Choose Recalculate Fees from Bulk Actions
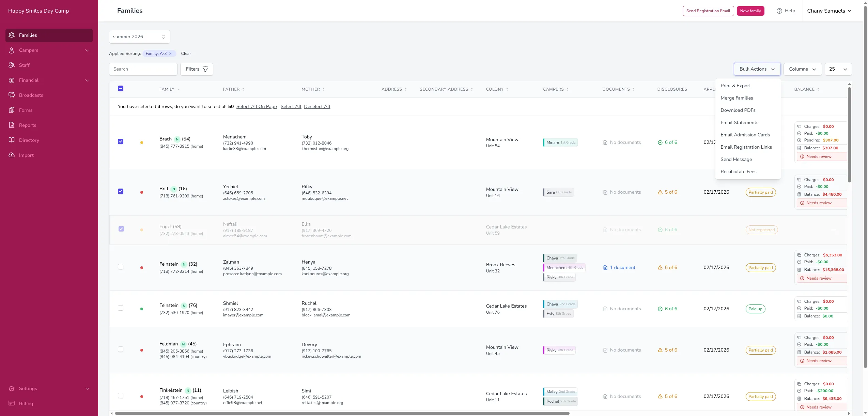Image resolution: width=868 pixels, height=416 pixels. tap(748, 172)
